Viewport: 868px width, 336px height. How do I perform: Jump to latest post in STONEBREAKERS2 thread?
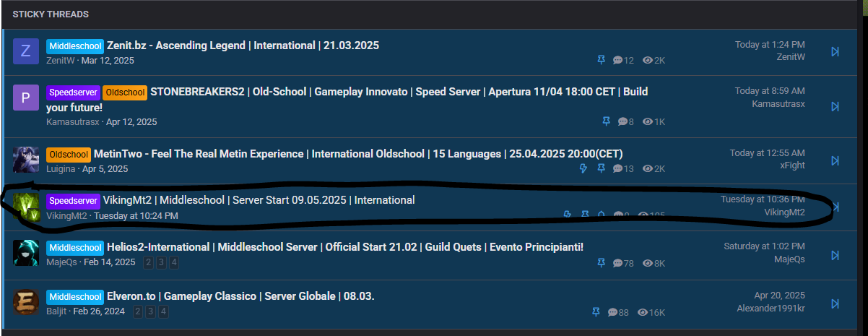tap(835, 106)
